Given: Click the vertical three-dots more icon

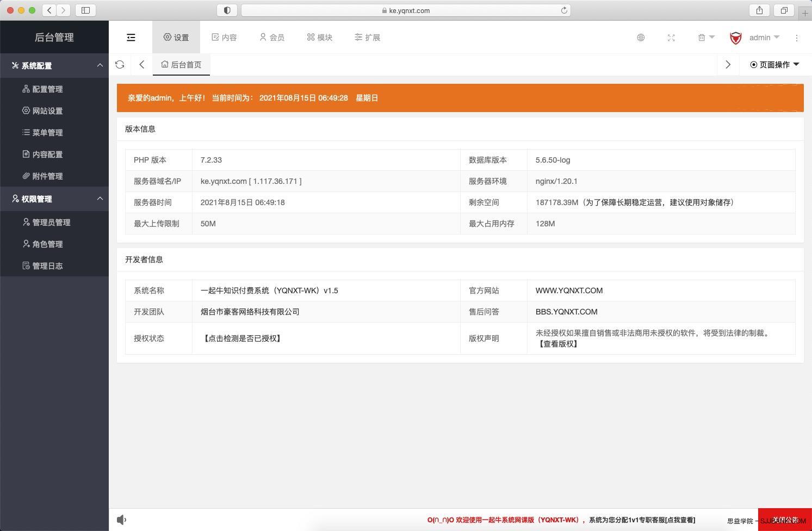Looking at the screenshot, I should (797, 38).
